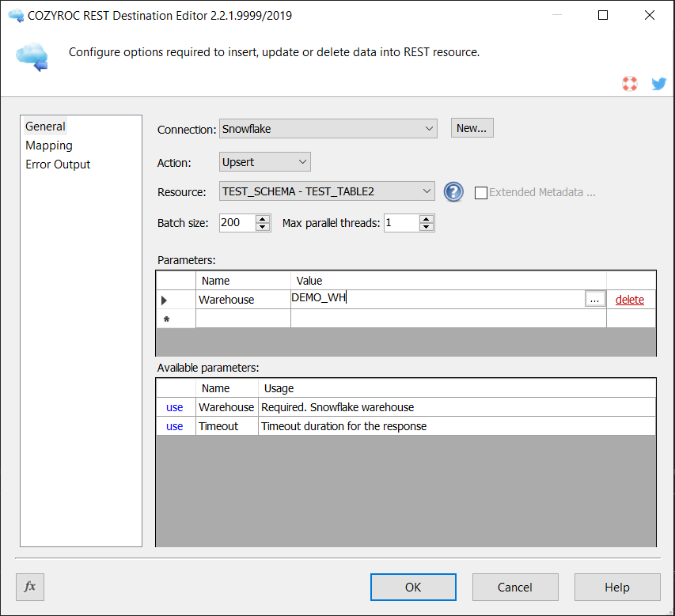This screenshot has height=616, width=675.
Task: Maximize the editor window
Action: 603,15
